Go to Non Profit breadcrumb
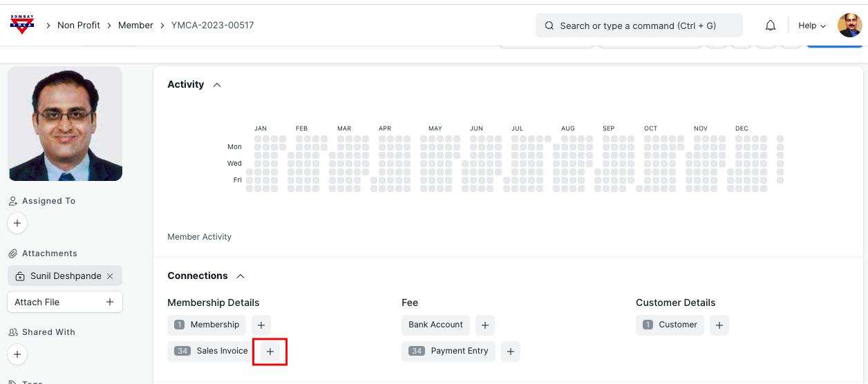 click(x=79, y=26)
